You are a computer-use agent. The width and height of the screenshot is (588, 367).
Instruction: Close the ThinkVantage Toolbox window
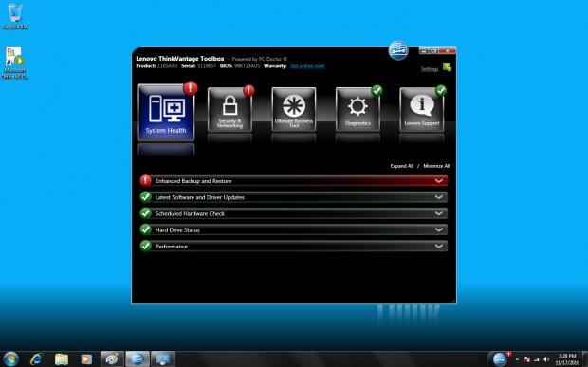448,50
